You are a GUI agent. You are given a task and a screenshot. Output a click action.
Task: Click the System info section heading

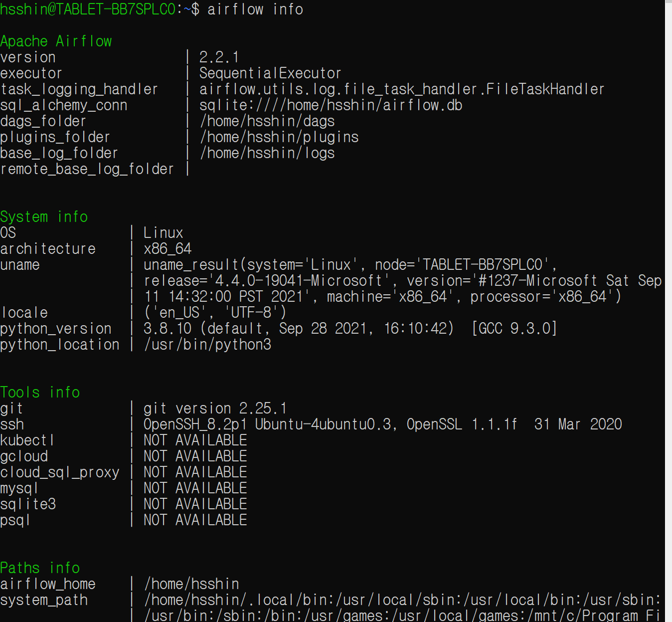coord(44,217)
